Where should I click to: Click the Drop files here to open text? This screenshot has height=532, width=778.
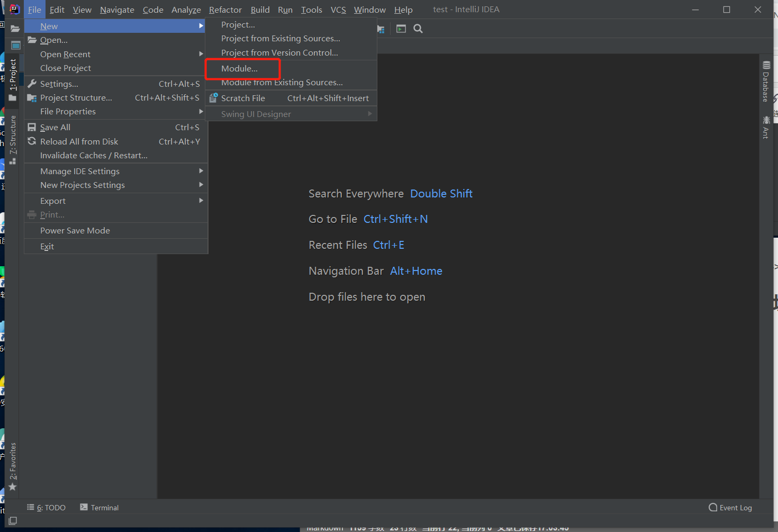coord(367,297)
